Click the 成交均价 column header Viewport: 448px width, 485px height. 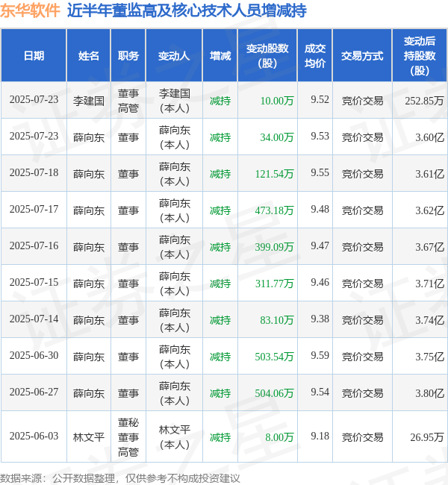315,56
